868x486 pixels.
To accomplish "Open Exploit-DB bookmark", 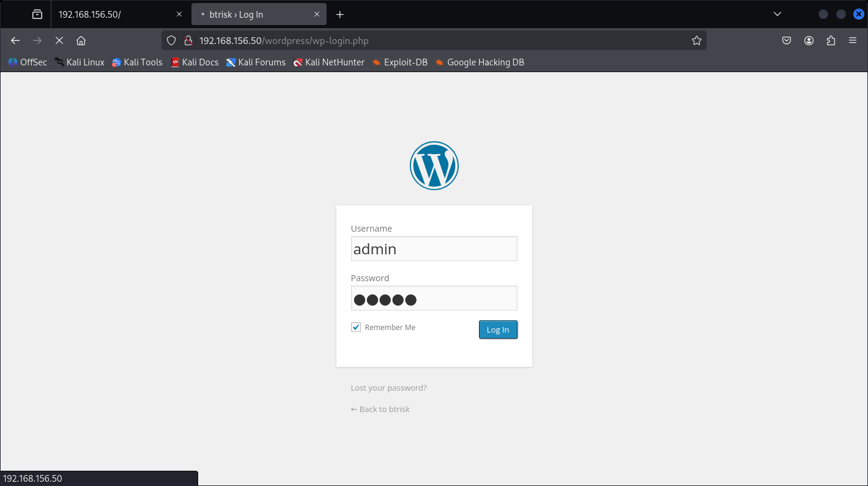I will click(x=399, y=62).
